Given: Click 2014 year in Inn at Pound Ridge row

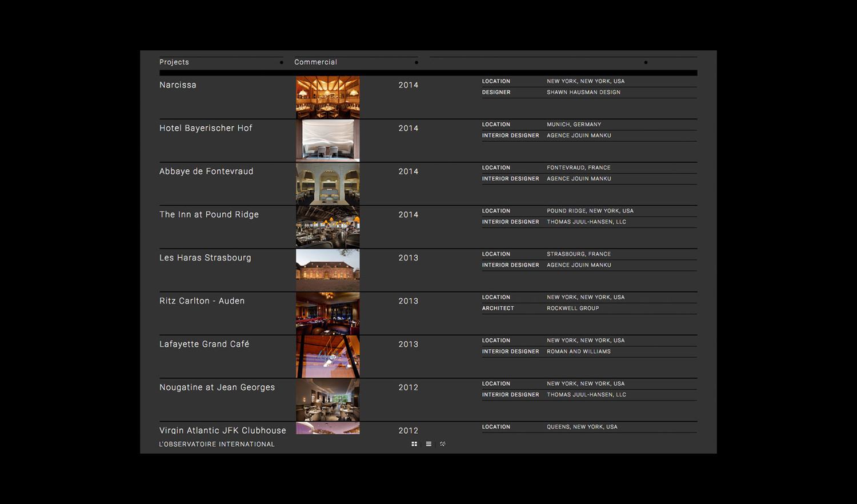Looking at the screenshot, I should click(x=409, y=215).
